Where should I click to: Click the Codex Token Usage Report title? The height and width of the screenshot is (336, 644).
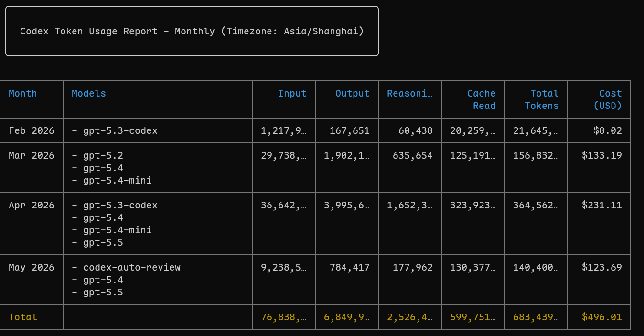[x=192, y=31]
